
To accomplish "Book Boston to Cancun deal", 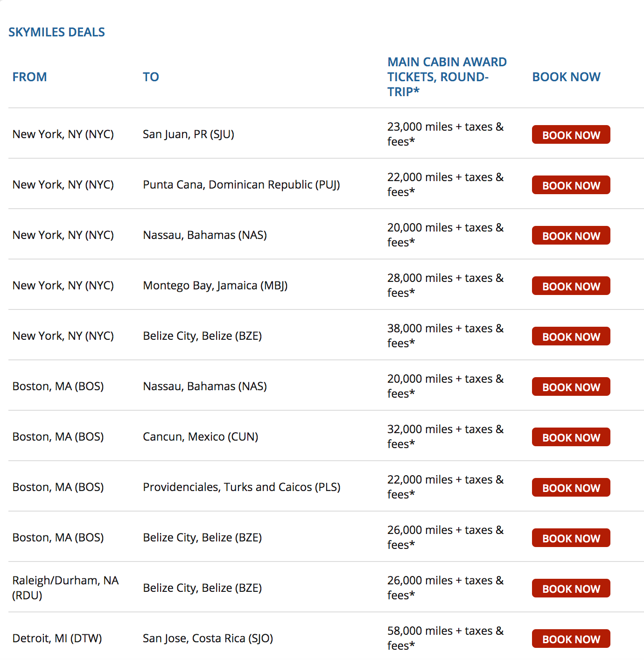I will click(571, 437).
